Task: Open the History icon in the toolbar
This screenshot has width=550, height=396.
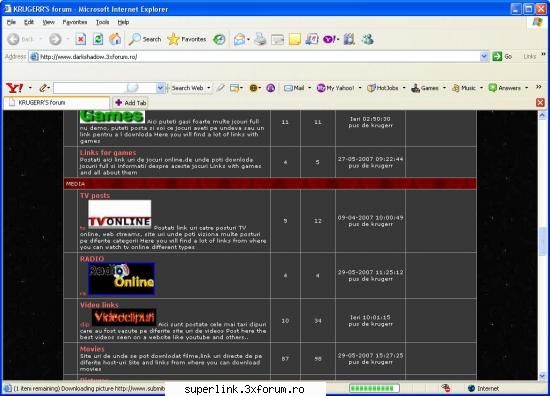Action: point(219,39)
